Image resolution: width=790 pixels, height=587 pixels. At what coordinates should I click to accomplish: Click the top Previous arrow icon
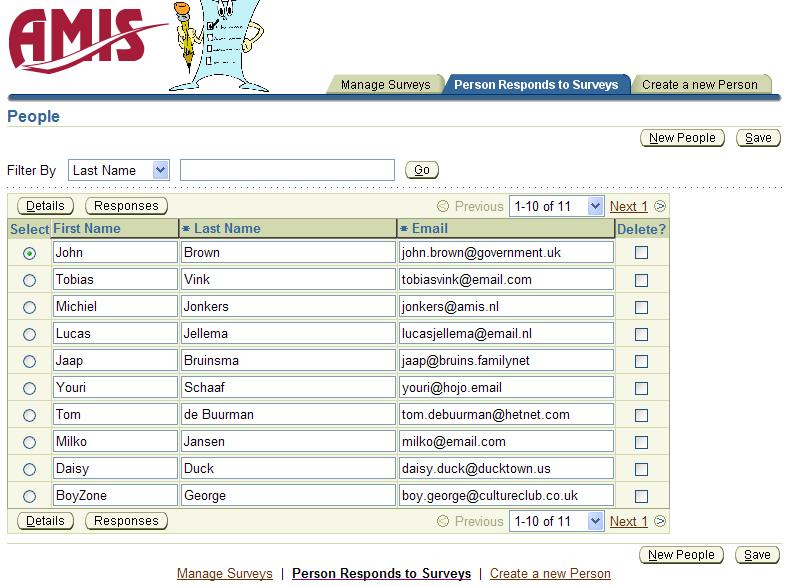(x=443, y=207)
